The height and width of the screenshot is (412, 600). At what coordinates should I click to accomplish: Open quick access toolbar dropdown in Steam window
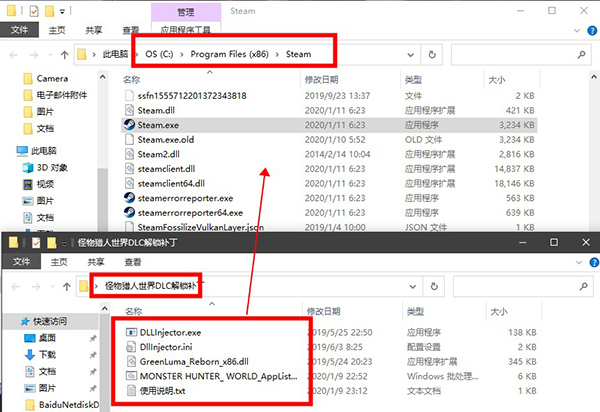click(x=62, y=12)
